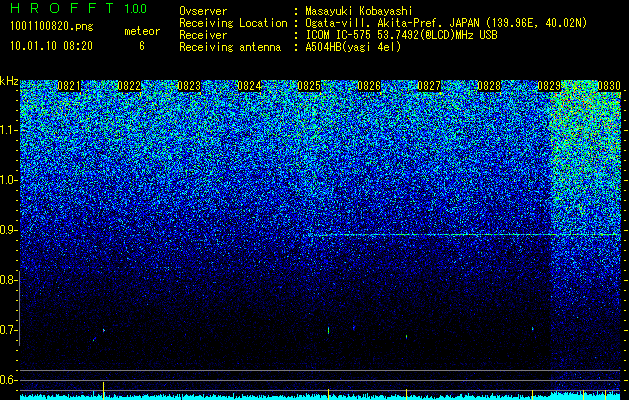The width and height of the screenshot is (629, 400).
Task: Click the meteor echo just before 0829
Action: (x=532, y=329)
